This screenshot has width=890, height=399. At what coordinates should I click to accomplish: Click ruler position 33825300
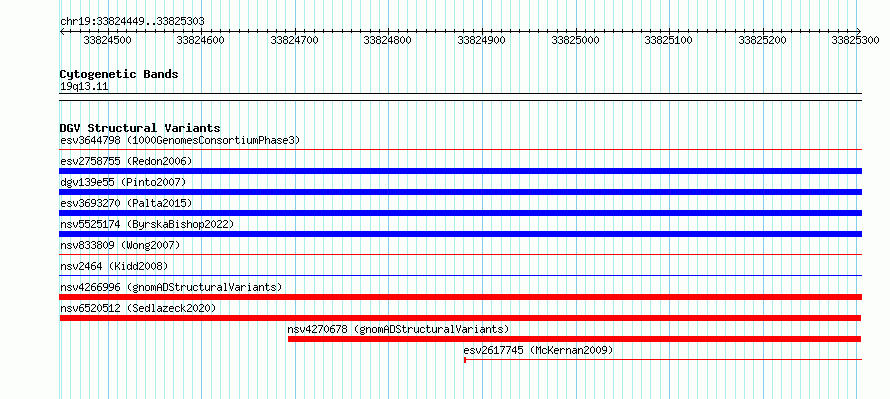click(855, 40)
